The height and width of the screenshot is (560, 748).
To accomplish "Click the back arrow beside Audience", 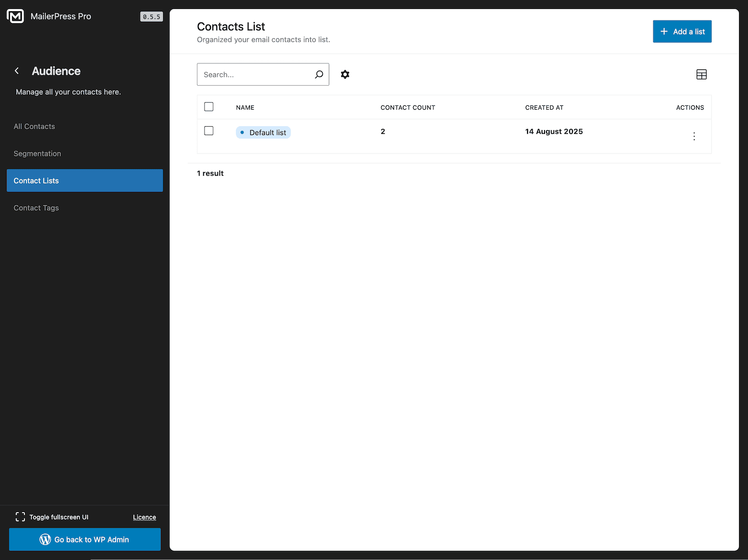I will pyautogui.click(x=17, y=71).
